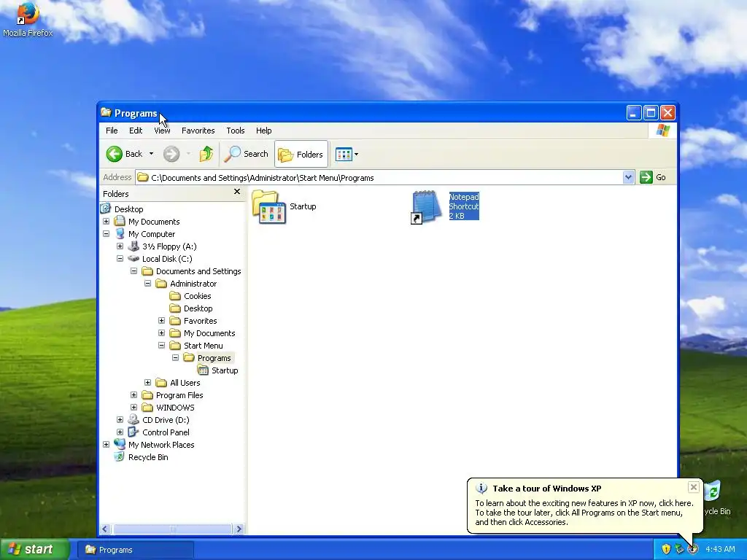Open the Start menu
Image resolution: width=747 pixels, height=560 pixels.
pyautogui.click(x=34, y=549)
